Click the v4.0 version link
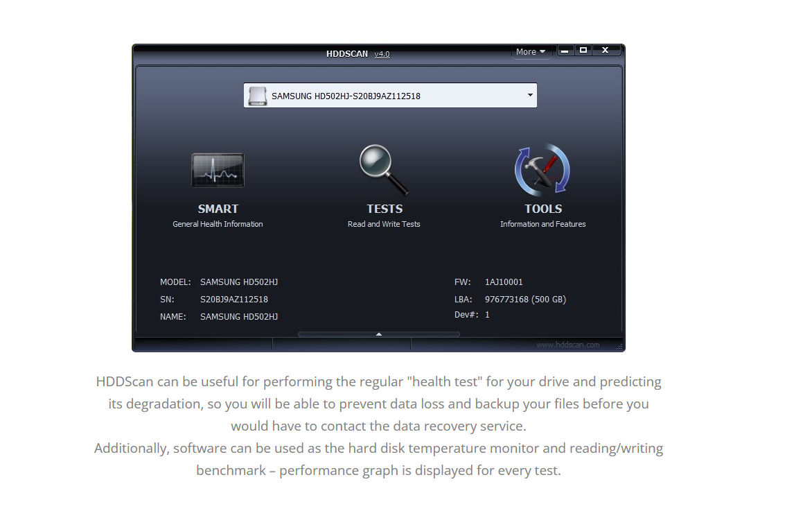The image size is (812, 509). [382, 54]
